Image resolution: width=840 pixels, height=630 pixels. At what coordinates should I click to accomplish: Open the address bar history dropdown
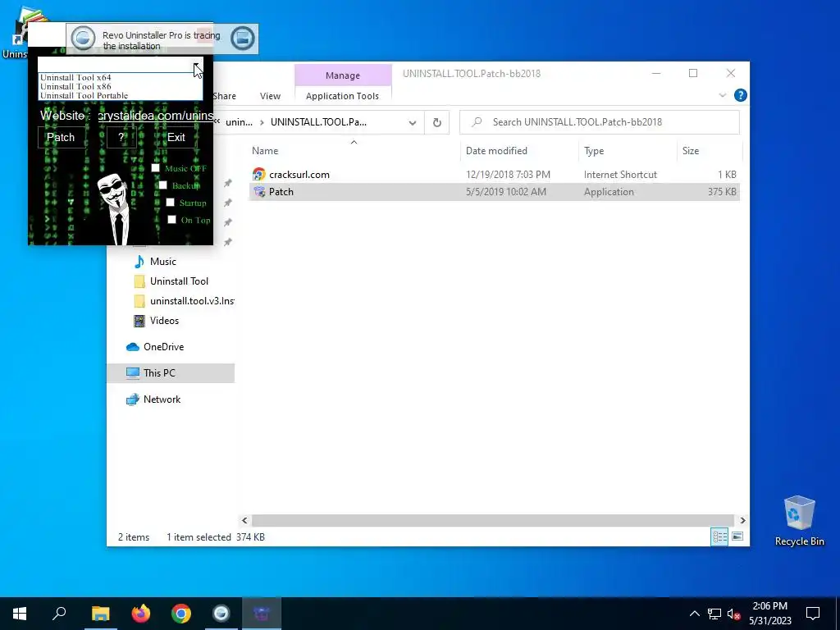tap(413, 123)
